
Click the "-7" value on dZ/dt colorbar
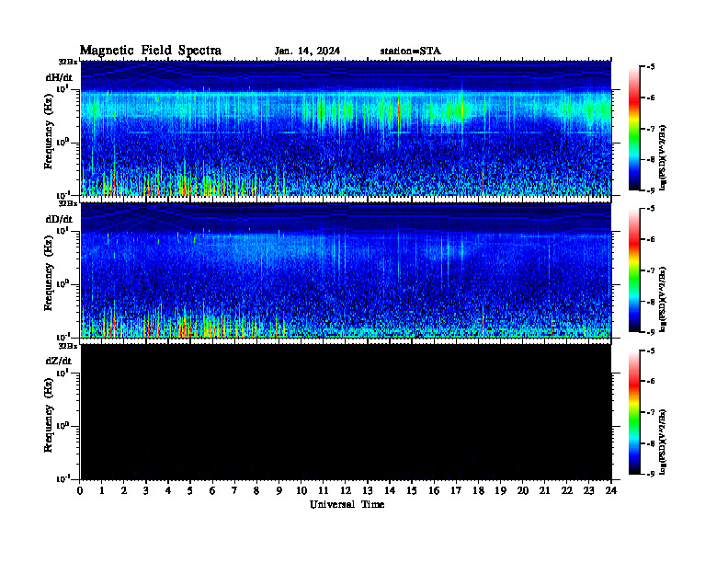click(651, 412)
